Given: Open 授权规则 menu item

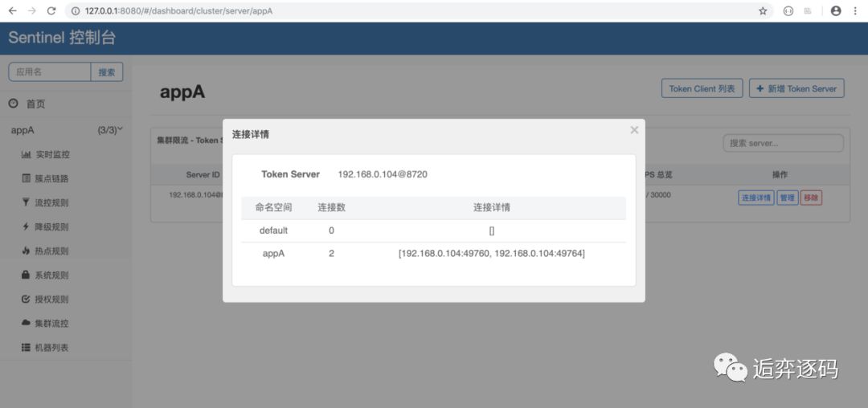Looking at the screenshot, I should (52, 300).
